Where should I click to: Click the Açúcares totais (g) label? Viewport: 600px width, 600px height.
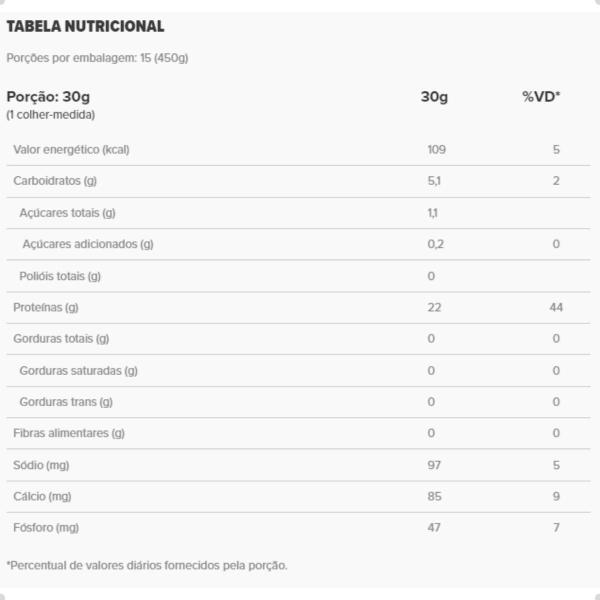(x=67, y=213)
